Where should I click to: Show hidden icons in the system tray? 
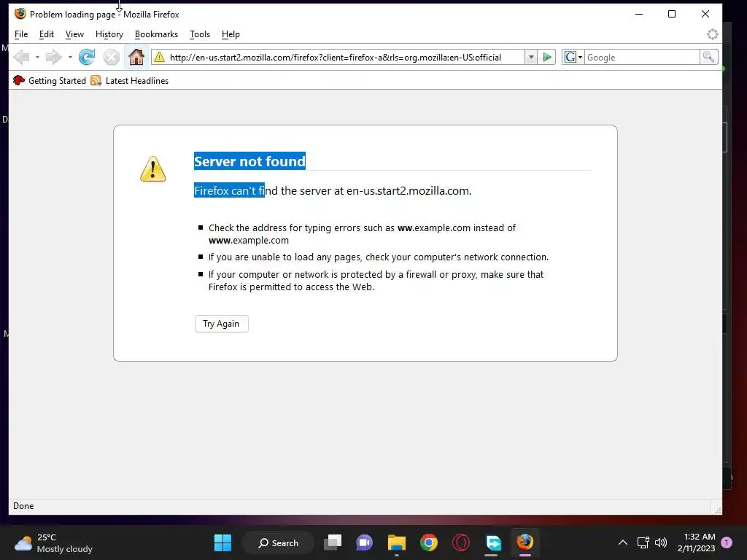(623, 542)
